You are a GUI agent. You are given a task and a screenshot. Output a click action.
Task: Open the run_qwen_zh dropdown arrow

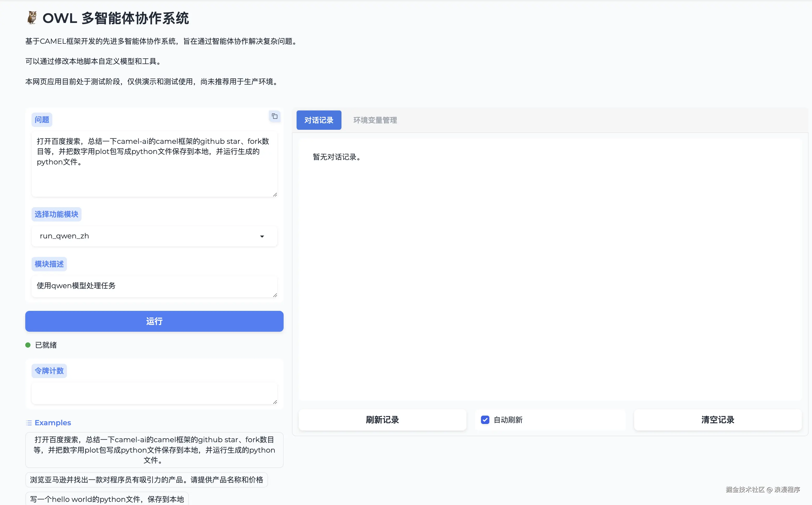[262, 236]
